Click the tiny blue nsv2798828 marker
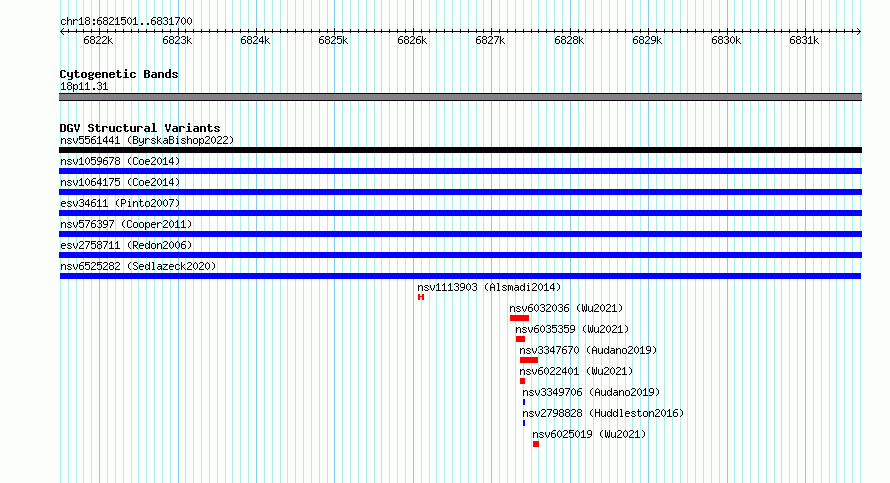Viewport: 890px width, 483px height. pyautogui.click(x=524, y=423)
